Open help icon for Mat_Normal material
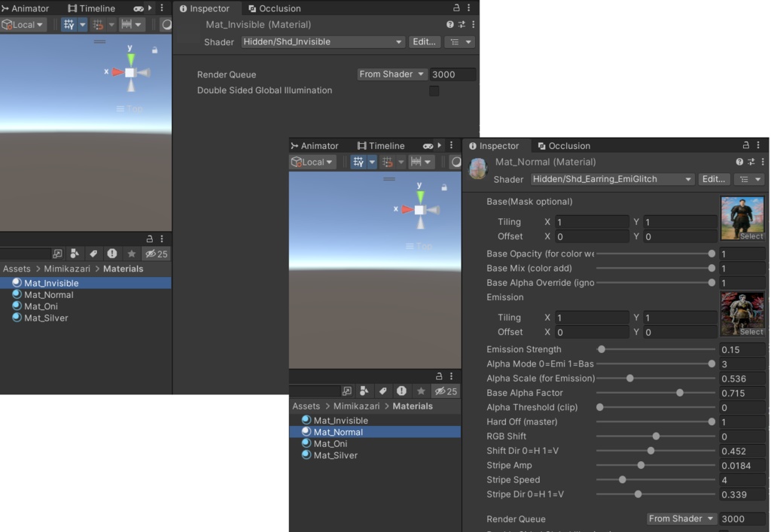This screenshot has height=532, width=771. 739,162
